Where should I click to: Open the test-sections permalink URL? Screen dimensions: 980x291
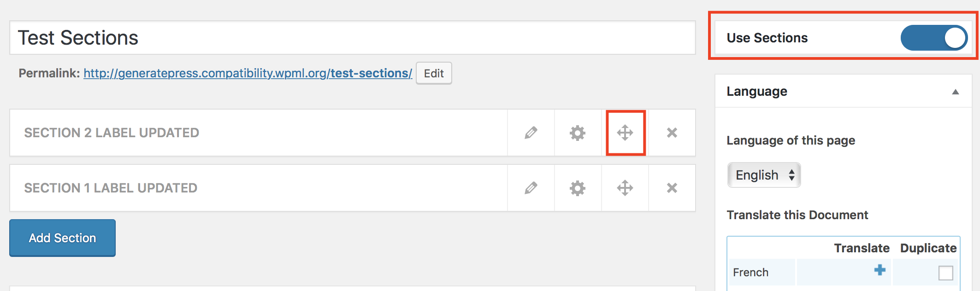pyautogui.click(x=248, y=73)
